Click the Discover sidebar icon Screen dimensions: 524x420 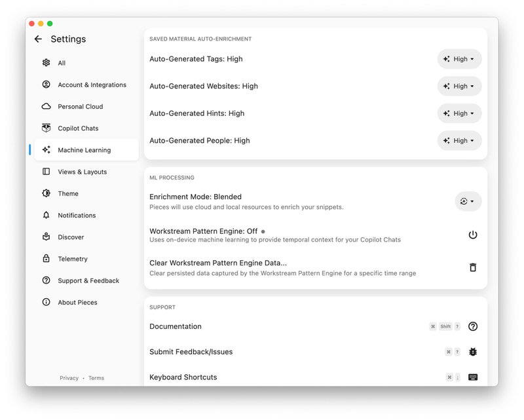(x=45, y=237)
